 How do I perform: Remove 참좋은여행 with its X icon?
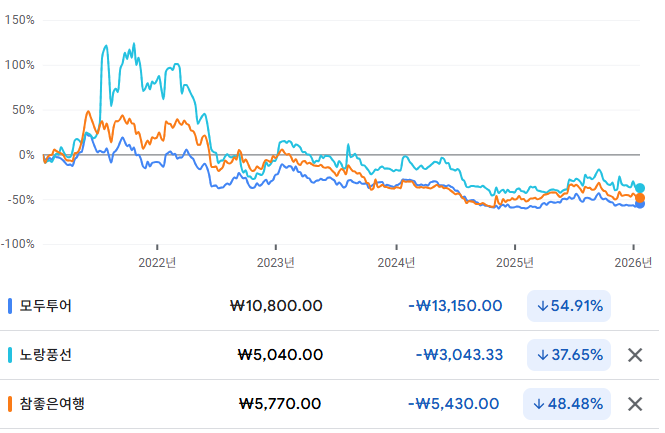(x=634, y=404)
